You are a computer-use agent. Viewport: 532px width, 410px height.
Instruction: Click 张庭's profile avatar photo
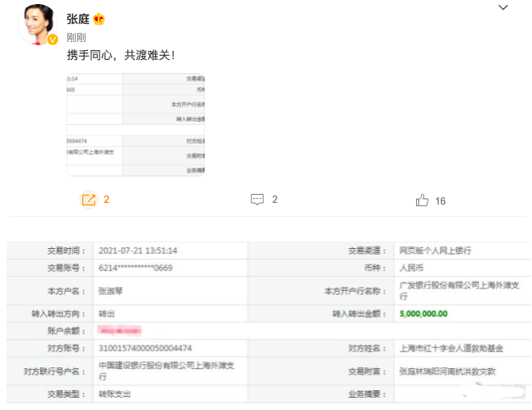(x=35, y=26)
